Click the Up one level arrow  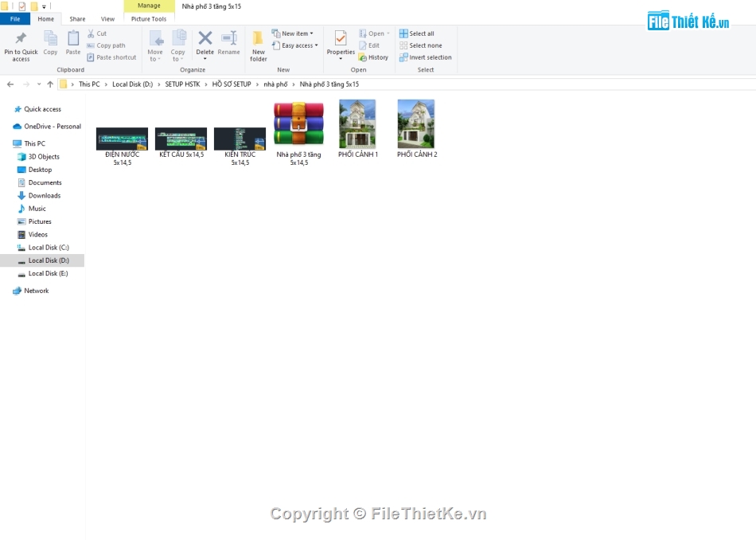click(50, 84)
